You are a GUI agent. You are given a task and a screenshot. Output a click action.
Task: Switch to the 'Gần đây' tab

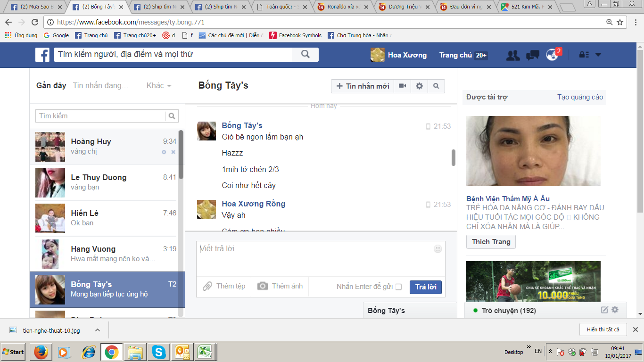pos(51,85)
